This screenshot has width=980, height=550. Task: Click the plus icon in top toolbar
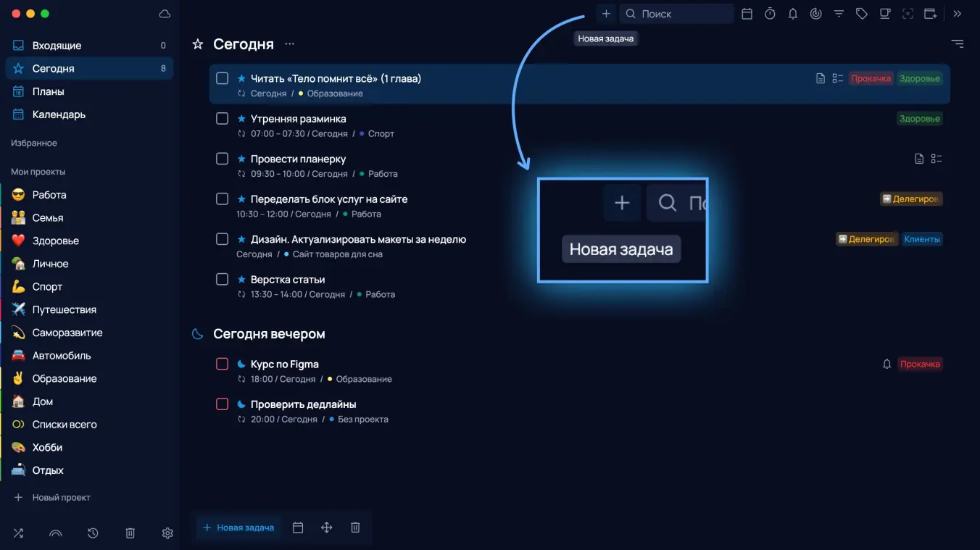click(606, 14)
